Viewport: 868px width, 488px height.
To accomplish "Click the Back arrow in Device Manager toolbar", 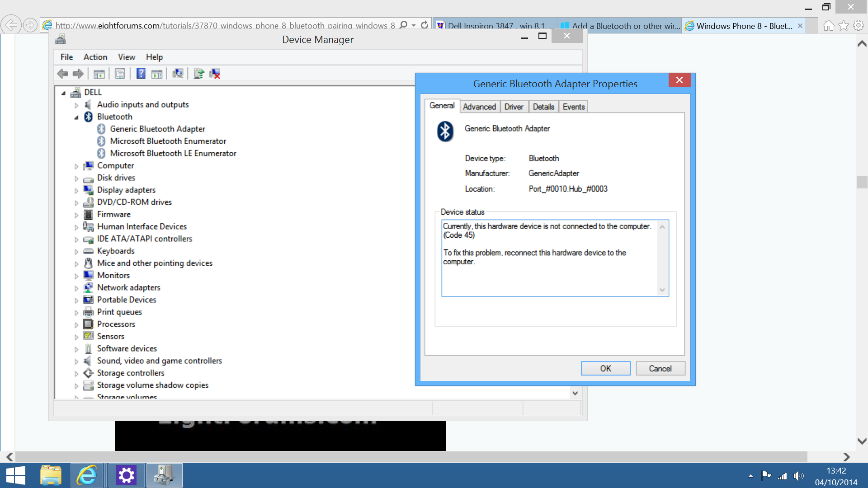I will (x=63, y=74).
